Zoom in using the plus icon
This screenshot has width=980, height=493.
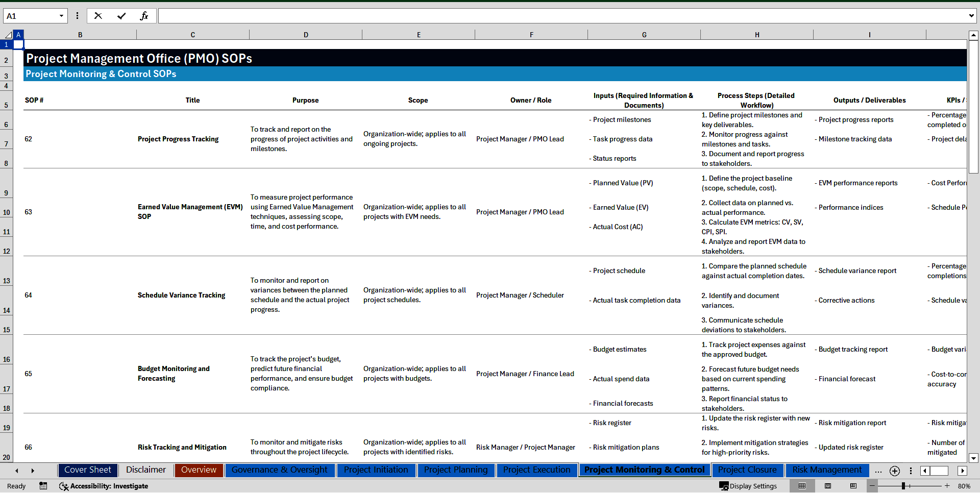[x=947, y=486]
